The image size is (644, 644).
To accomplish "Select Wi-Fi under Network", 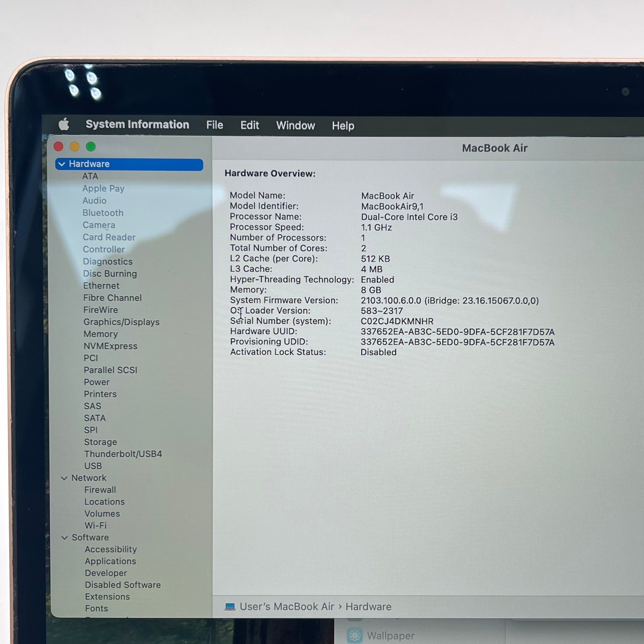I will (x=95, y=526).
